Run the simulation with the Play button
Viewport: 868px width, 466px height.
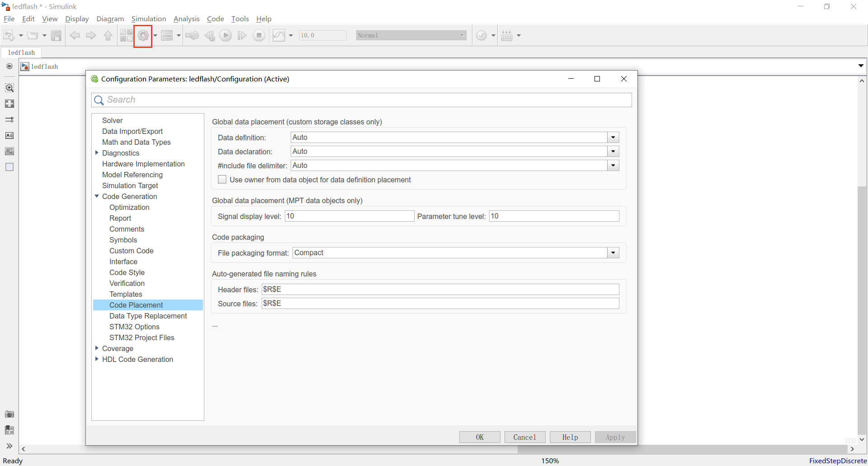pyautogui.click(x=226, y=35)
